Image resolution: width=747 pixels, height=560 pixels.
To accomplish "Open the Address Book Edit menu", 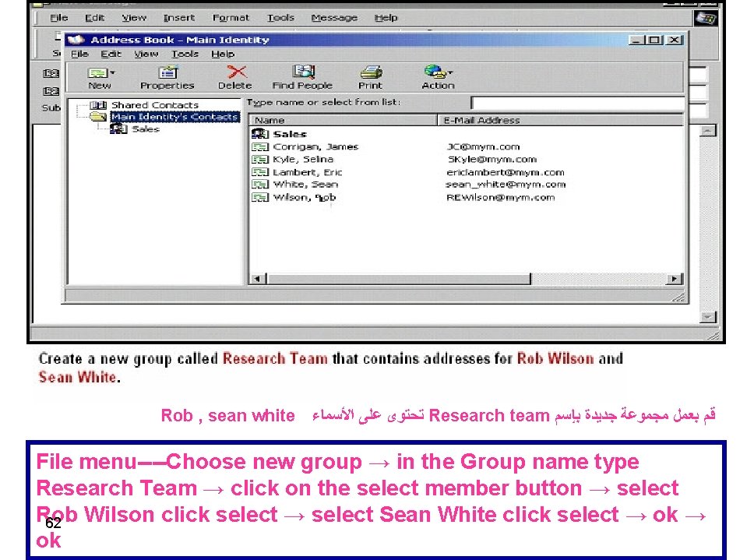I will [111, 54].
